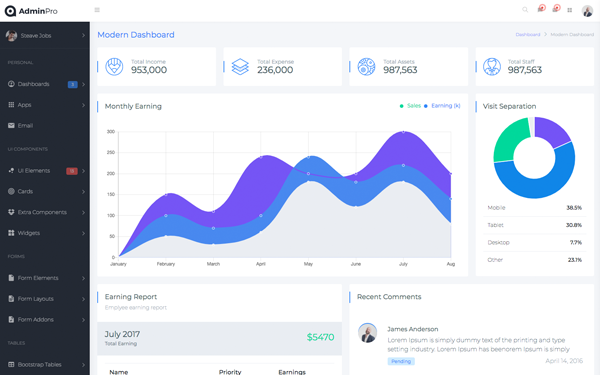The image size is (600, 375).
Task: Expand the Extra Components chevron
Action: coord(83,212)
